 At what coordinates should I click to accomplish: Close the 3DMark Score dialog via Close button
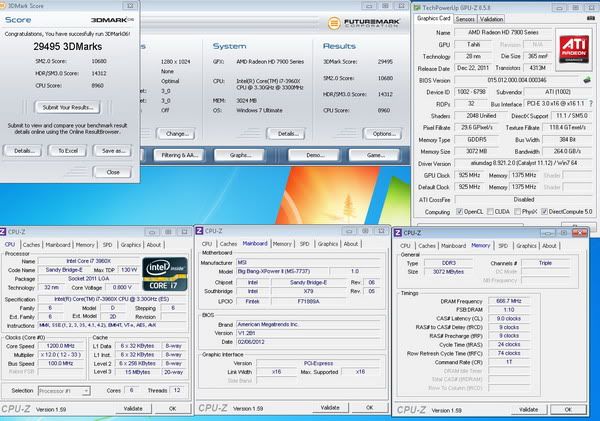tap(113, 172)
